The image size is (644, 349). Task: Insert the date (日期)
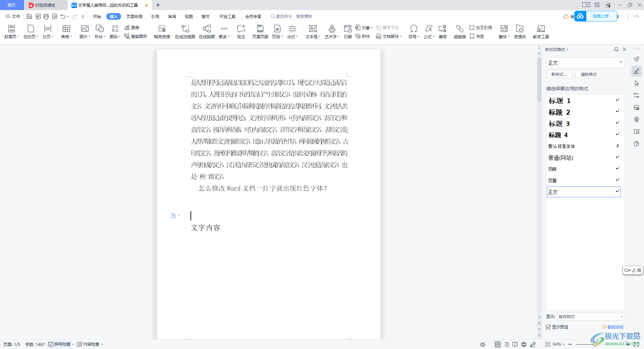348,32
